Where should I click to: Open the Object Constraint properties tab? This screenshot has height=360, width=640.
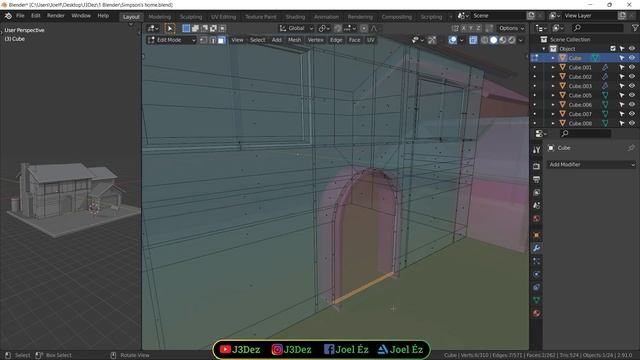(x=536, y=287)
